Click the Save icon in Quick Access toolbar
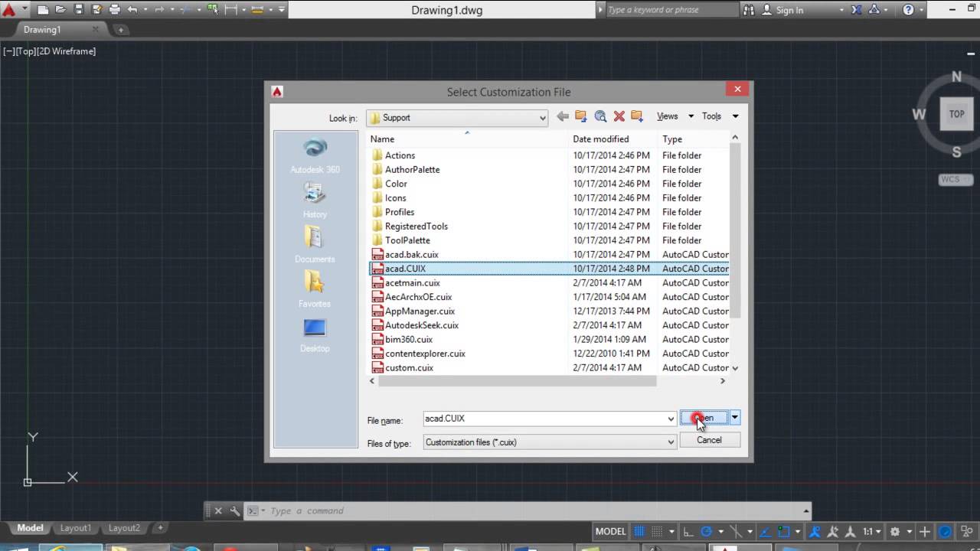This screenshot has height=551, width=980. pos(79,10)
